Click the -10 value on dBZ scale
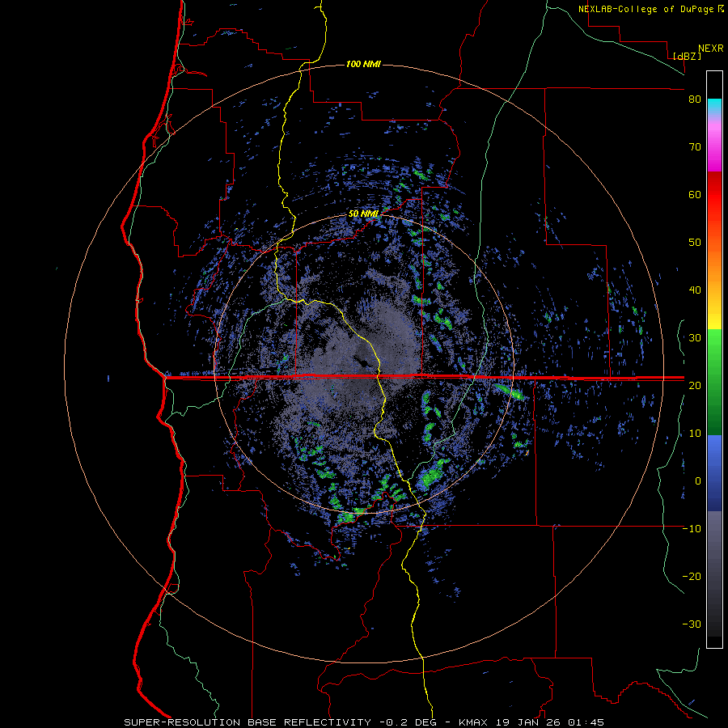 (692, 529)
